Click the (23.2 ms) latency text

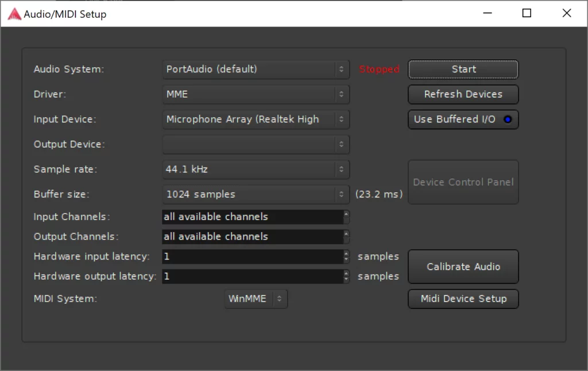click(x=379, y=194)
